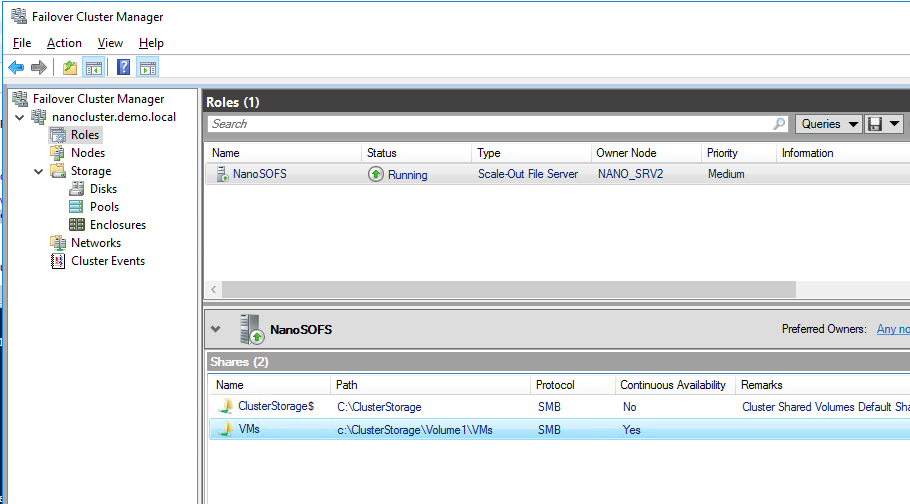Click the NanoSOFS server icon in details pane
Screen dimensions: 910x504
point(252,329)
